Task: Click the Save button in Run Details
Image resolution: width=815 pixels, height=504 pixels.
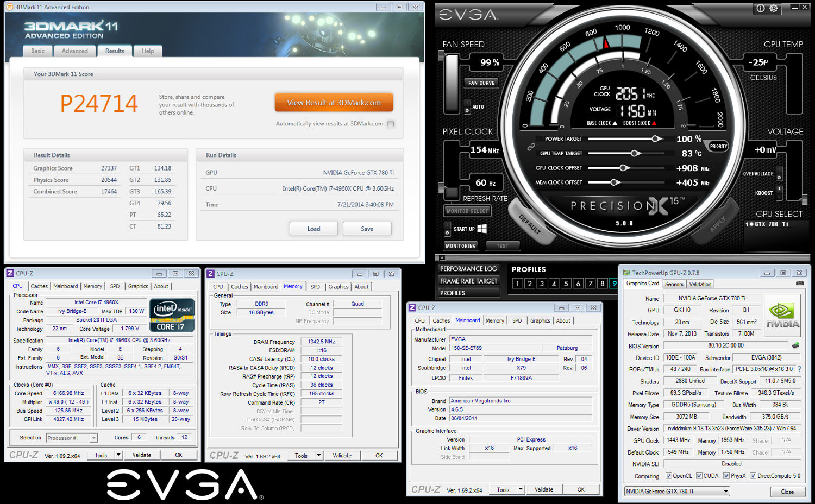Action: (x=367, y=229)
